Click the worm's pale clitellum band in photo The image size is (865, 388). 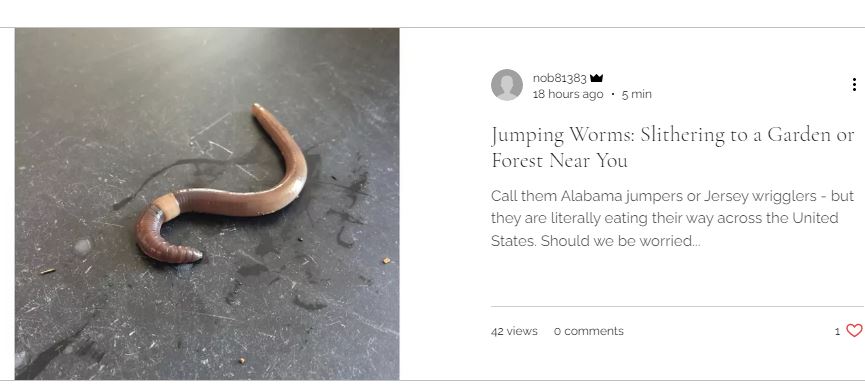(167, 205)
